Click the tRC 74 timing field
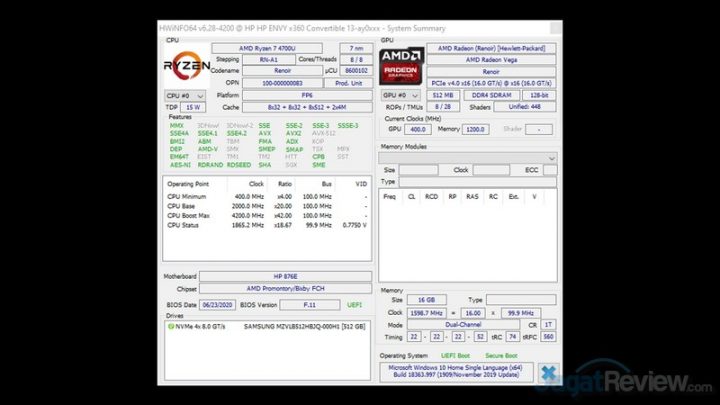Viewport: 720px width, 405px height. tap(512, 337)
